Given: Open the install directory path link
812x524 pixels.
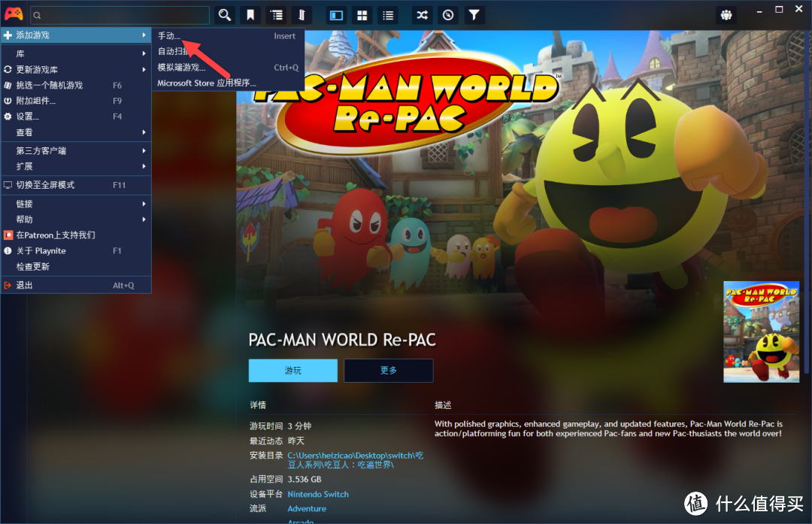Looking at the screenshot, I should pyautogui.click(x=355, y=460).
